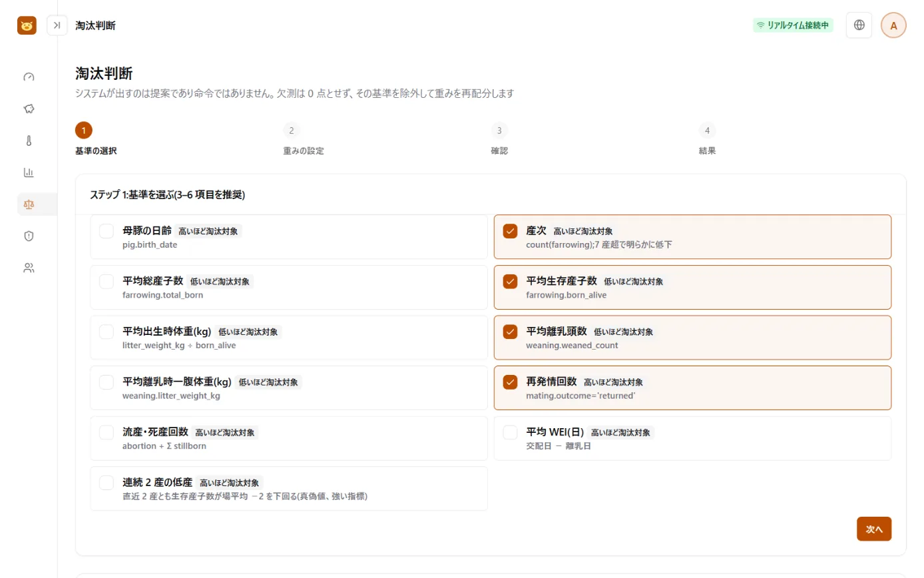
Task: Toggle the sidebar collapse arrow button
Action: click(57, 25)
